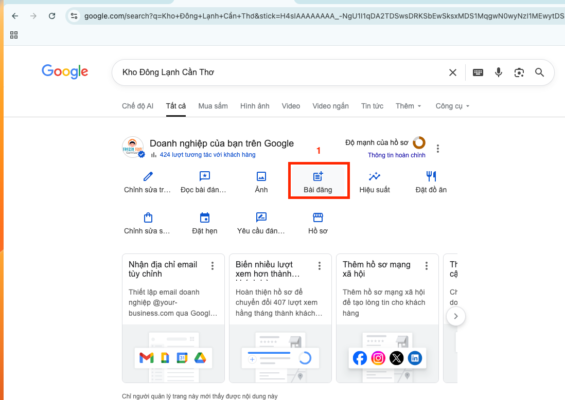Select the Tất cả tab
Screen dimensions: 565x400
176,106
